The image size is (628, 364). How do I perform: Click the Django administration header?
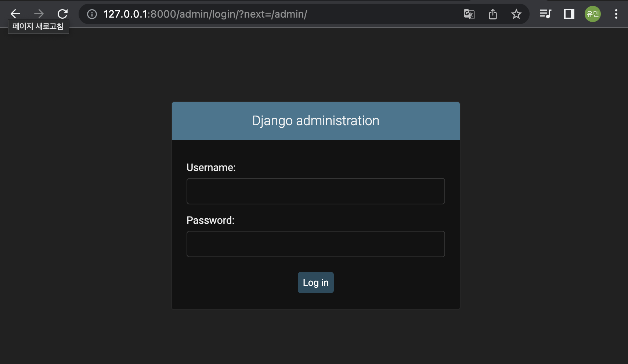tap(316, 121)
